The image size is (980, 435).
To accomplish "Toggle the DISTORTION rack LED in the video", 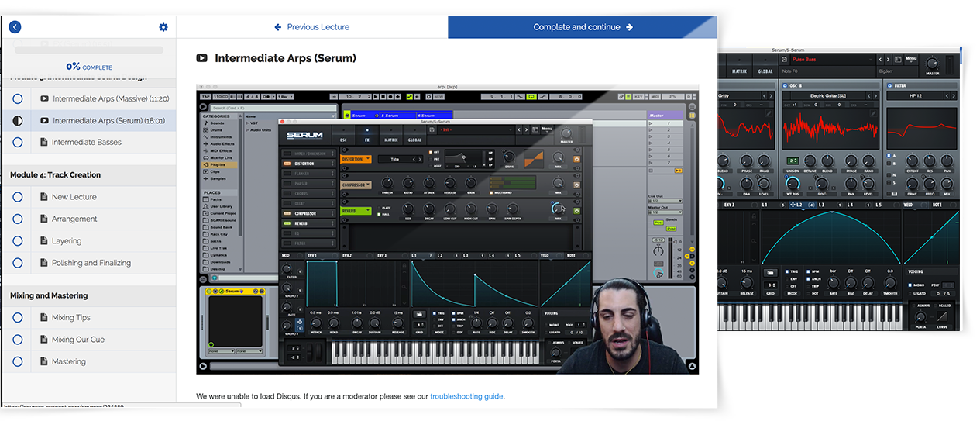I will [x=287, y=164].
